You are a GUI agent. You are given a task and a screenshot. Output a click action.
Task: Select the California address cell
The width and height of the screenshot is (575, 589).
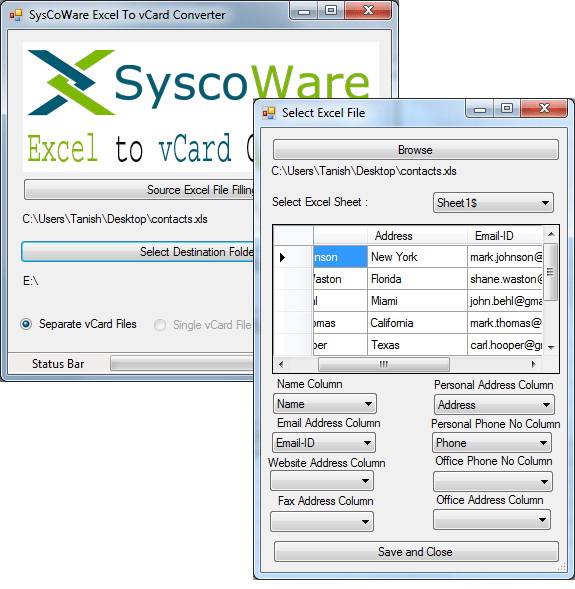(417, 323)
